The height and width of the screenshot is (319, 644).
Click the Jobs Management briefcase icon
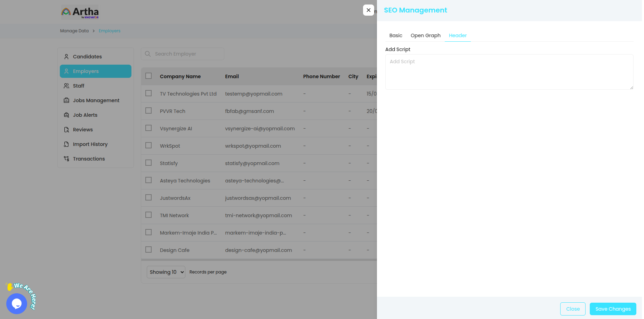(66, 100)
